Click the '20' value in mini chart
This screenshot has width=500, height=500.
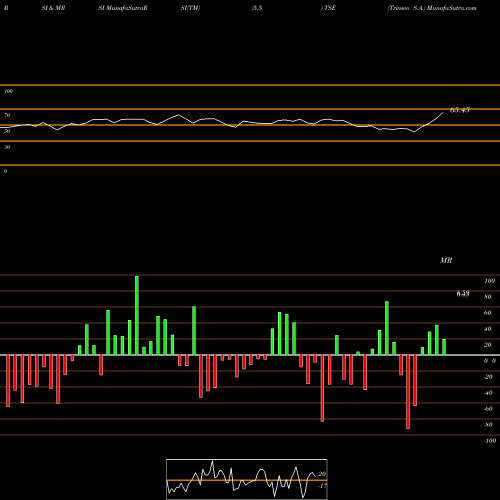(x=322, y=474)
